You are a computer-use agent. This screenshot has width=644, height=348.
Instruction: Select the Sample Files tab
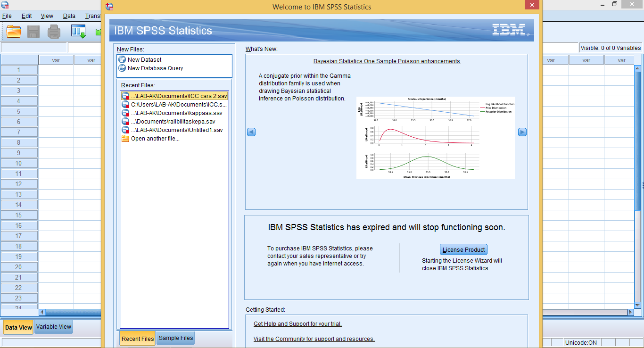click(176, 338)
